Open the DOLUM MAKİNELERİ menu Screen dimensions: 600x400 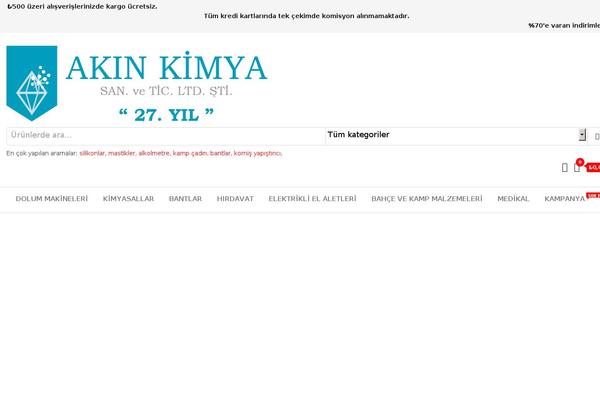[52, 199]
